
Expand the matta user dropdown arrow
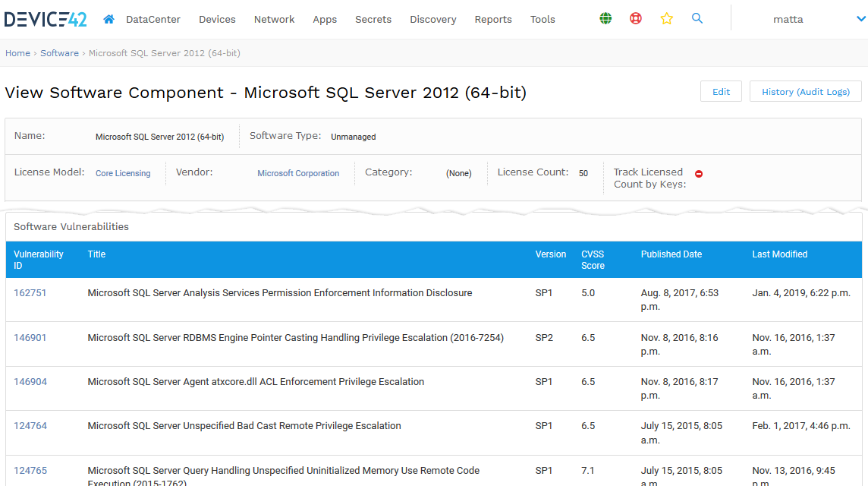coord(861,19)
